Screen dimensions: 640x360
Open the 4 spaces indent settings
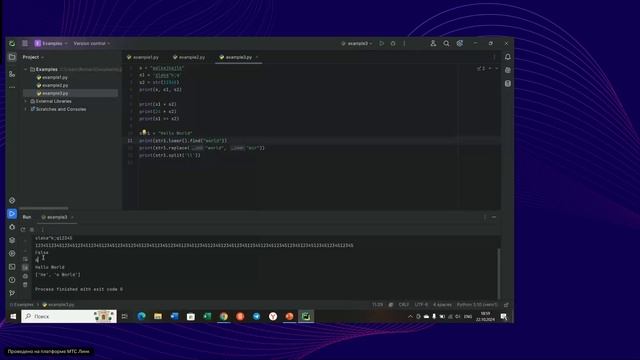pyautogui.click(x=442, y=305)
